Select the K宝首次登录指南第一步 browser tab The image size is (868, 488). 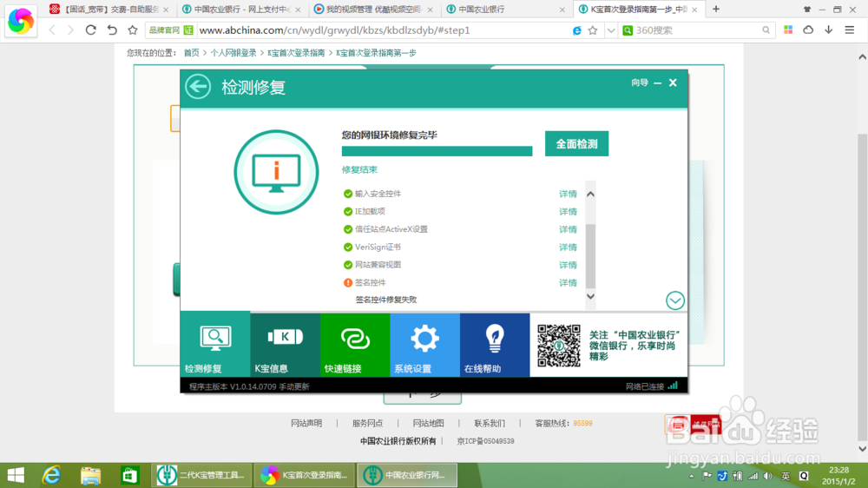click(x=638, y=10)
